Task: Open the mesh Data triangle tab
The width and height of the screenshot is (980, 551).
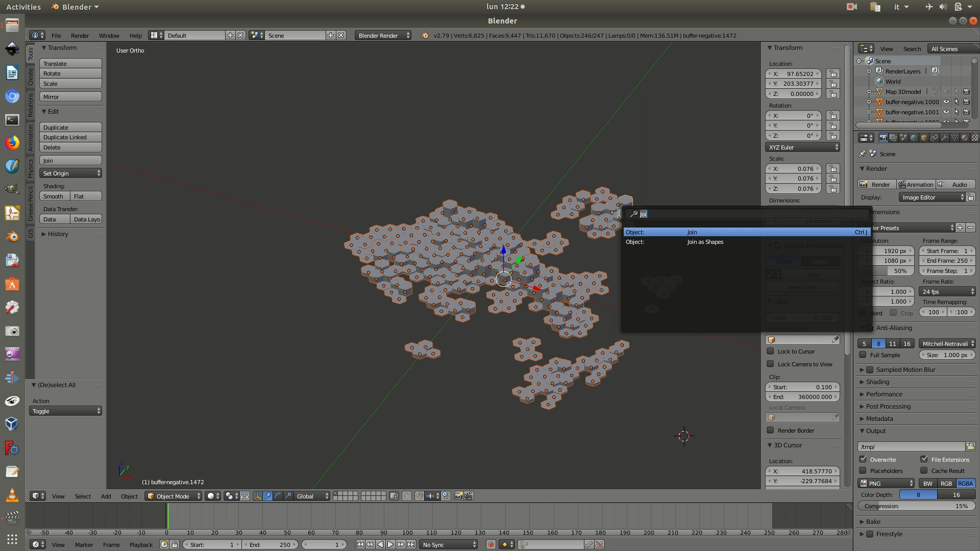Action: pyautogui.click(x=954, y=138)
